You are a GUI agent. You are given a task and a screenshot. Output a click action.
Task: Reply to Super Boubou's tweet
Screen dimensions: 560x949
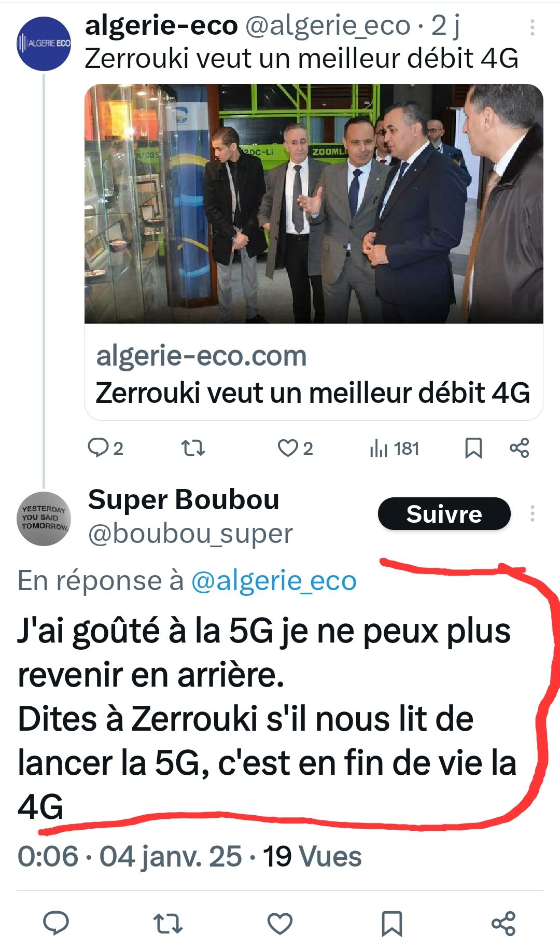(x=56, y=923)
